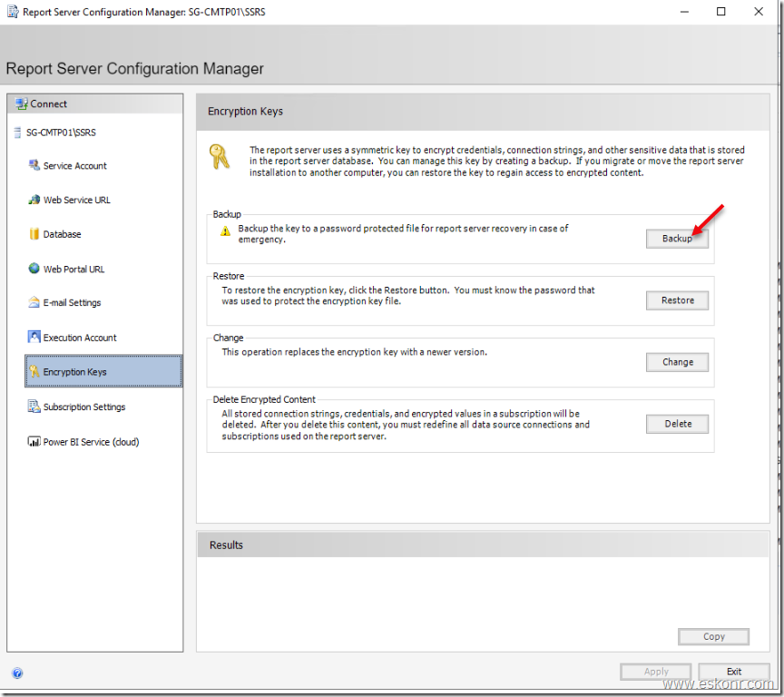The height and width of the screenshot is (697, 784).
Task: Click the Web Service URL icon
Action: [x=34, y=200]
